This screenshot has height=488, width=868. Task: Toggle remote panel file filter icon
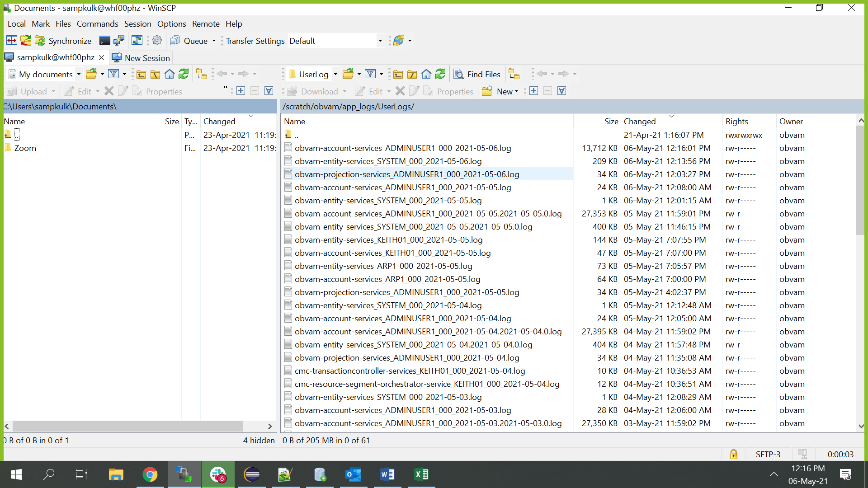coord(370,74)
